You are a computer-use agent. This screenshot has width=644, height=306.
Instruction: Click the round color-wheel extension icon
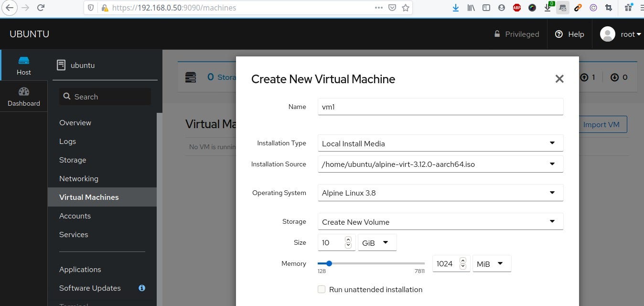pyautogui.click(x=532, y=8)
